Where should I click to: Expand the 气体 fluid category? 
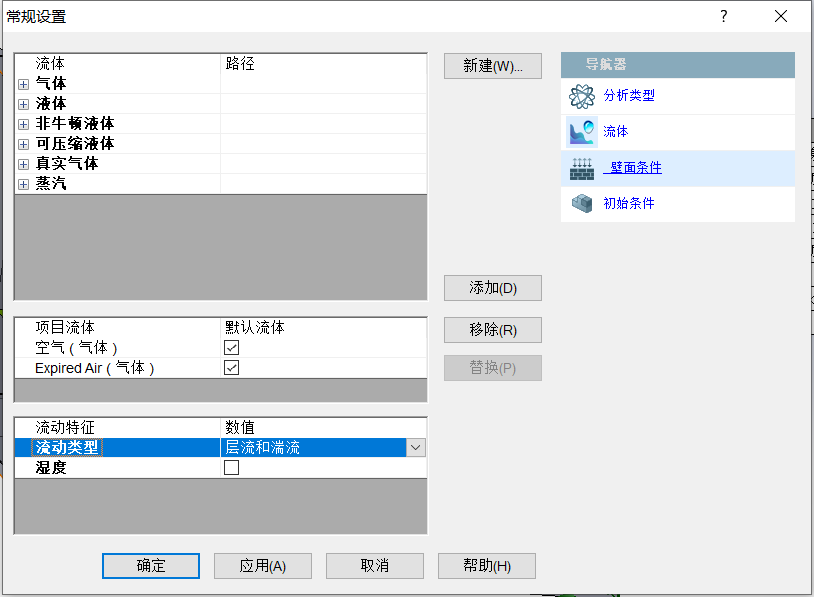(x=21, y=83)
